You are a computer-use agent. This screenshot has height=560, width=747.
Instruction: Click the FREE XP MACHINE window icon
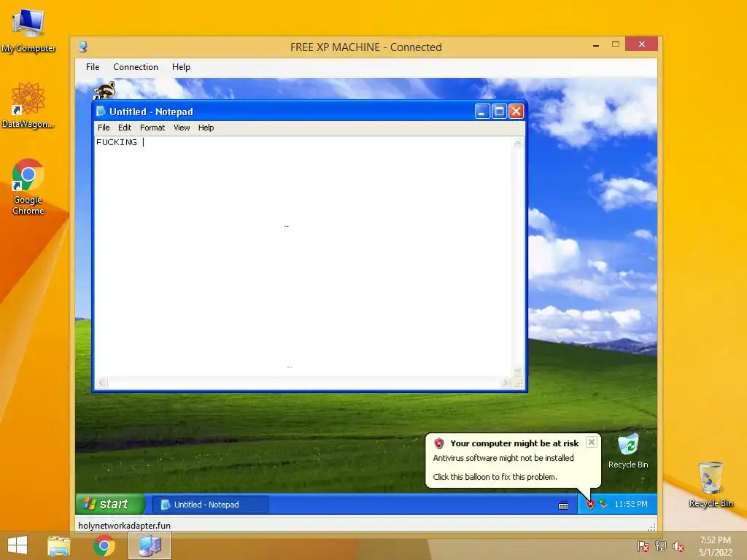pyautogui.click(x=83, y=47)
